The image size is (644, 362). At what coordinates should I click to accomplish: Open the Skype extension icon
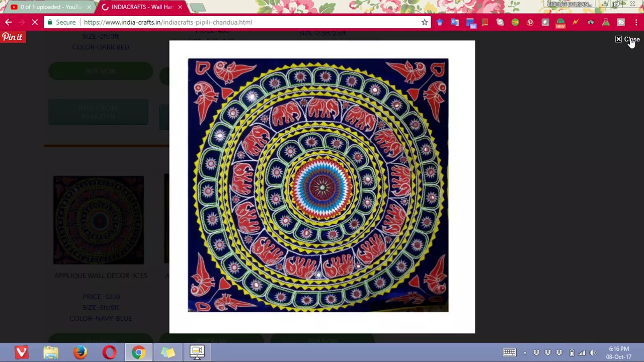[500, 22]
